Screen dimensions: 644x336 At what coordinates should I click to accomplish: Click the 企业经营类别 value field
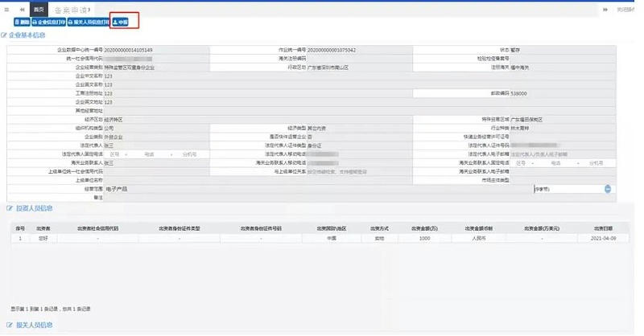coord(156,68)
